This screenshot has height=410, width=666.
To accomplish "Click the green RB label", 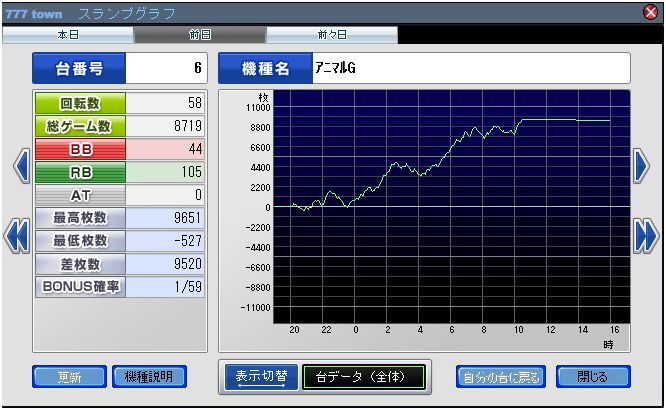I will (x=80, y=172).
